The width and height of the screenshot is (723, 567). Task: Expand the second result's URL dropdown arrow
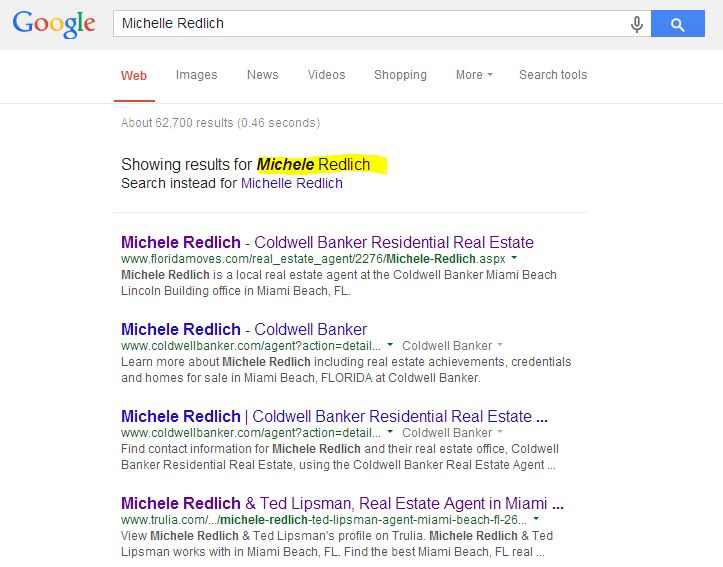click(x=390, y=346)
